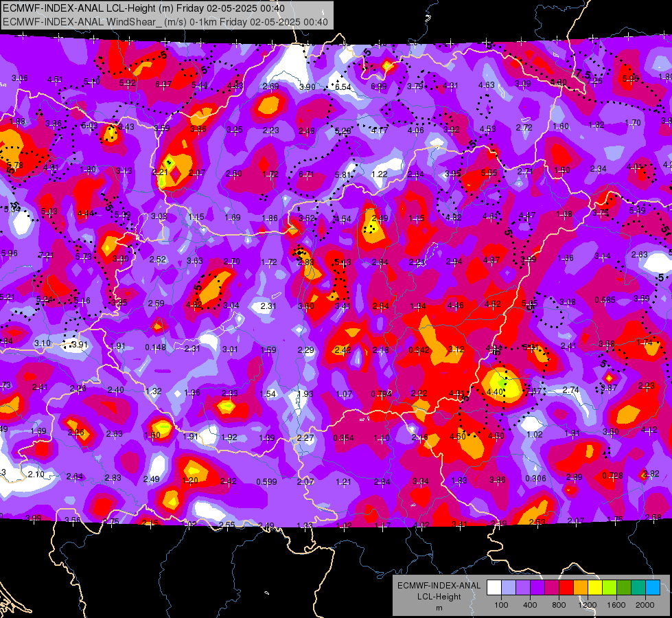Click the wind shear value 5.55
672x618 pixels.
(x=489, y=172)
